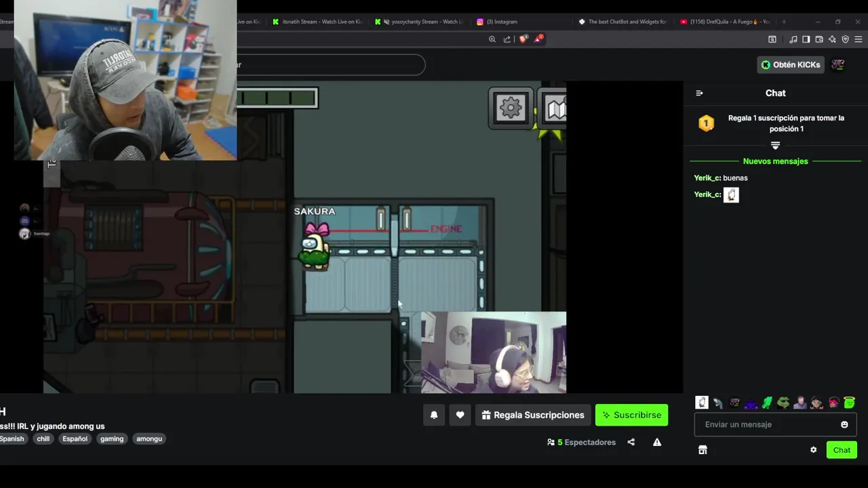Share the stream with the share icon
868x488 pixels.
click(x=631, y=442)
